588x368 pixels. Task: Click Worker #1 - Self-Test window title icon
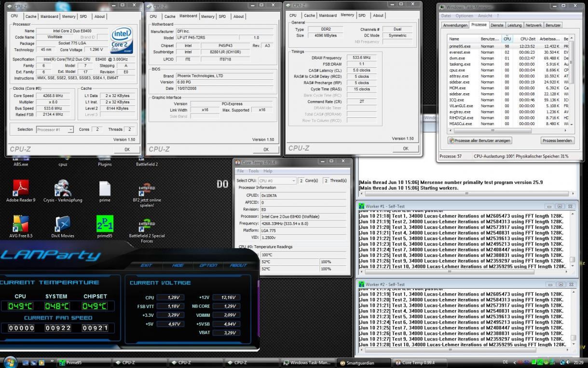pyautogui.click(x=362, y=206)
